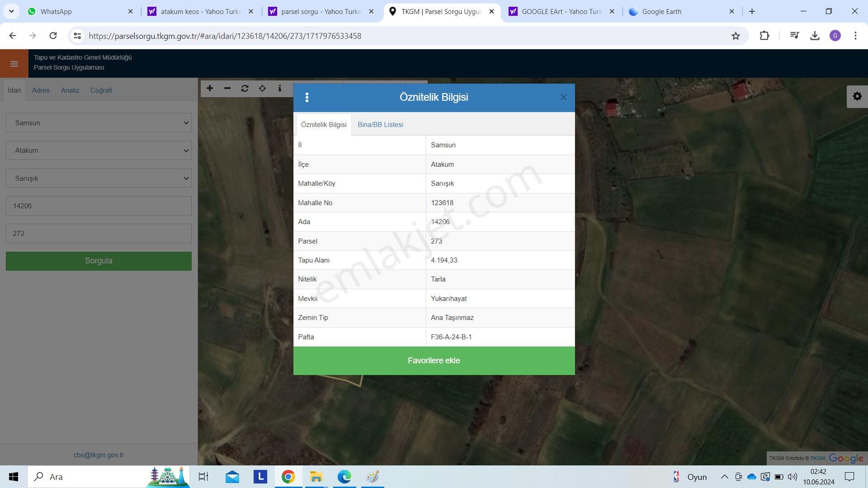Image resolution: width=868 pixels, height=488 pixels.
Task: Click the Favorilere ekle button
Action: point(434,361)
